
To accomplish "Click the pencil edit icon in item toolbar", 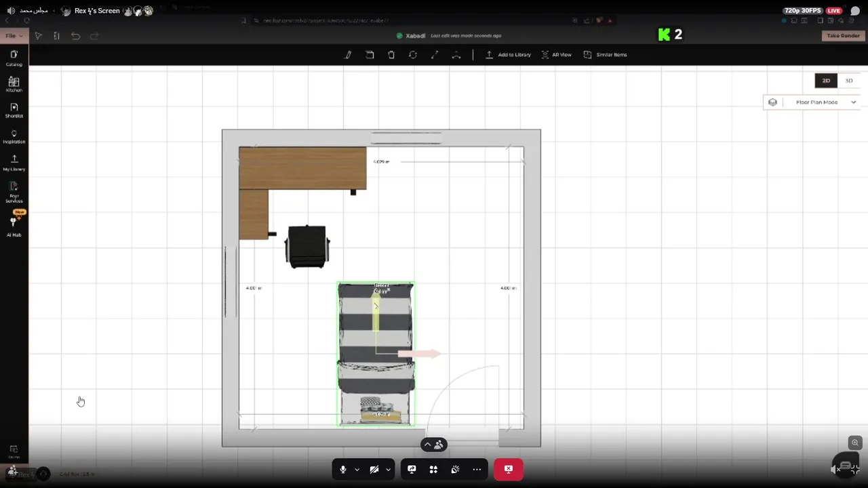I will pyautogui.click(x=348, y=55).
